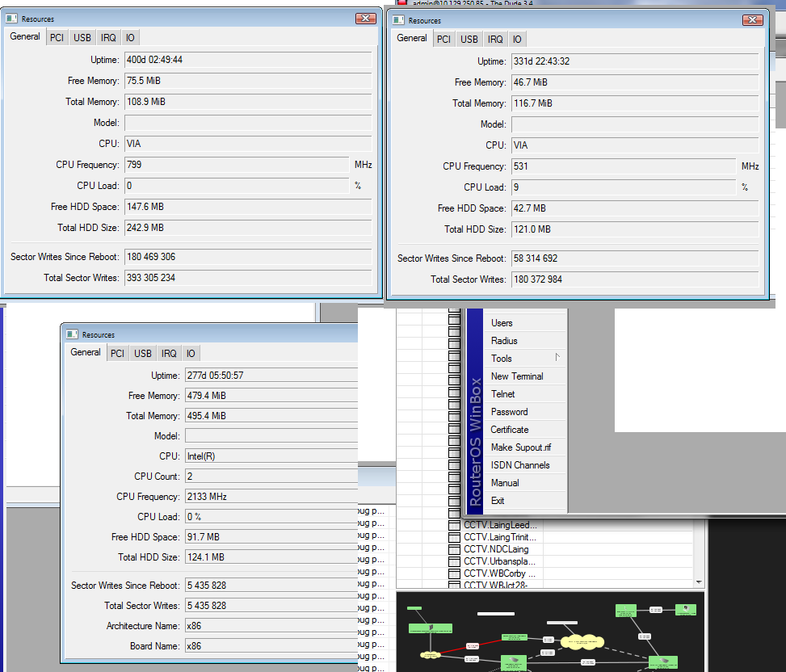This screenshot has width=786, height=672.
Task: Select the icon beside CCTV.LaingLeed... entry
Action: (454, 525)
